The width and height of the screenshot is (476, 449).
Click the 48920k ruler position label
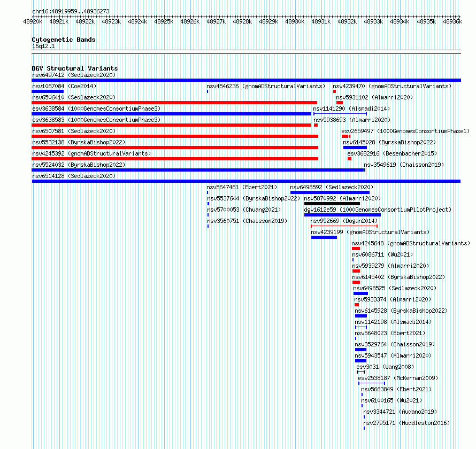[x=33, y=21]
